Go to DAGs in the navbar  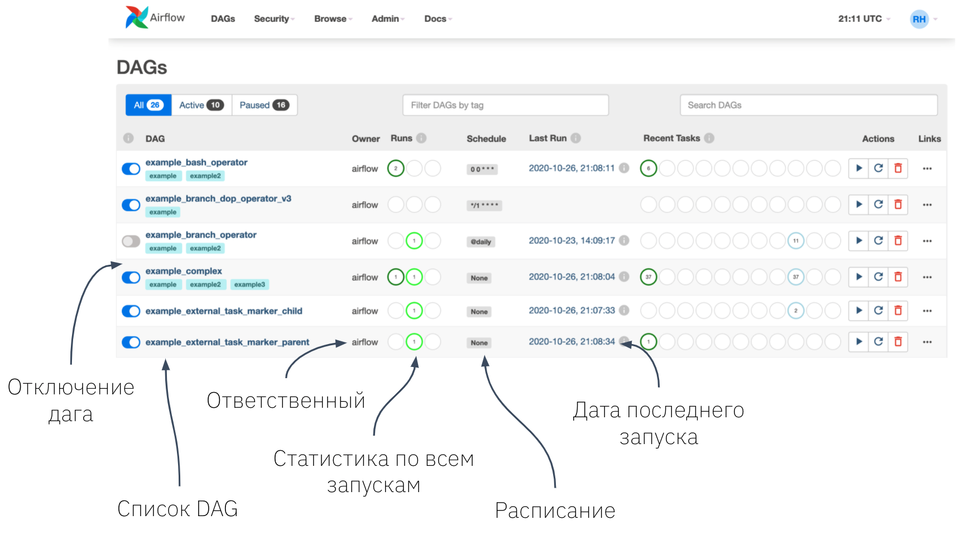tap(223, 19)
